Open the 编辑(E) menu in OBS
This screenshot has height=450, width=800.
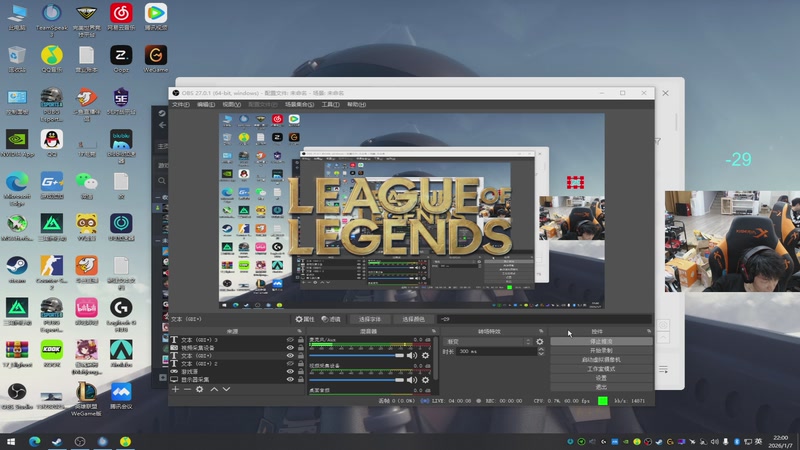point(206,105)
